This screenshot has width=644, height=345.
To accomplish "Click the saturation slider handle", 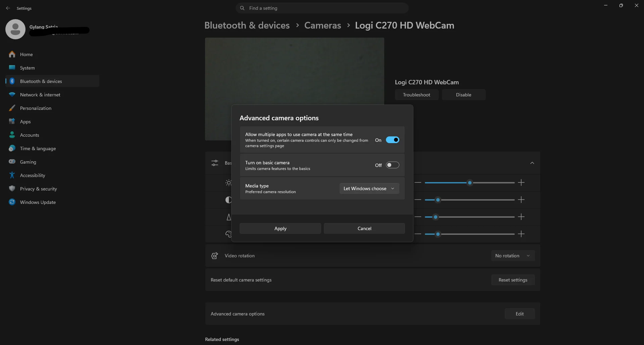I will (x=438, y=234).
